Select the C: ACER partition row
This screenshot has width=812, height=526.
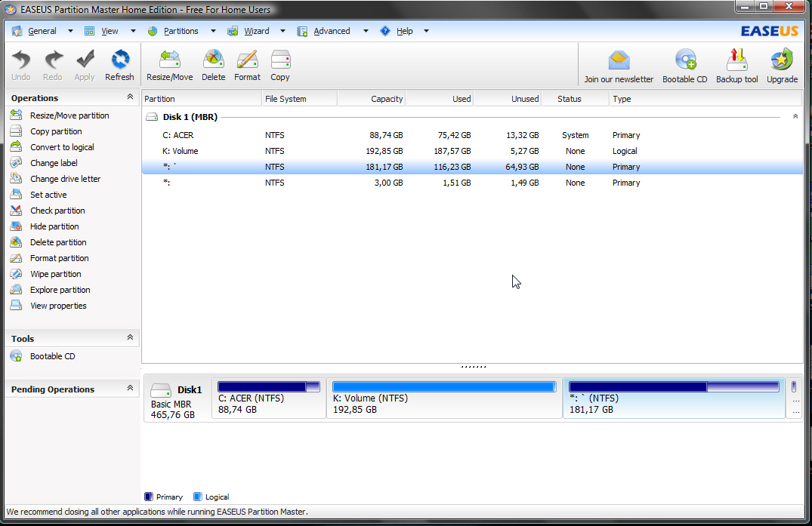tap(472, 135)
